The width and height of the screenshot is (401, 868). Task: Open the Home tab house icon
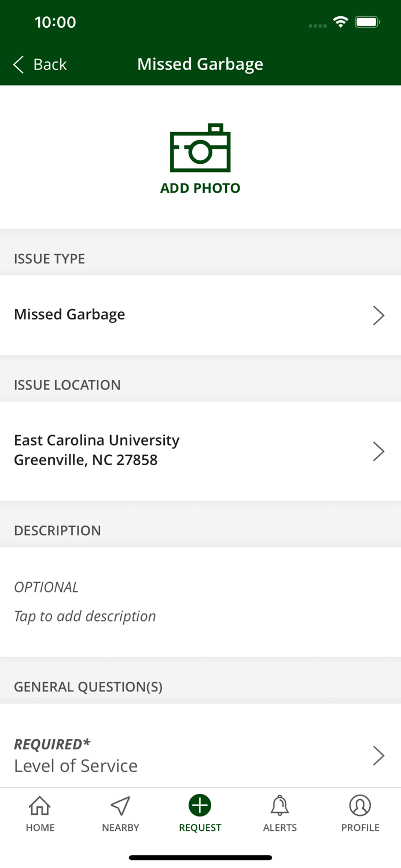pyautogui.click(x=40, y=806)
